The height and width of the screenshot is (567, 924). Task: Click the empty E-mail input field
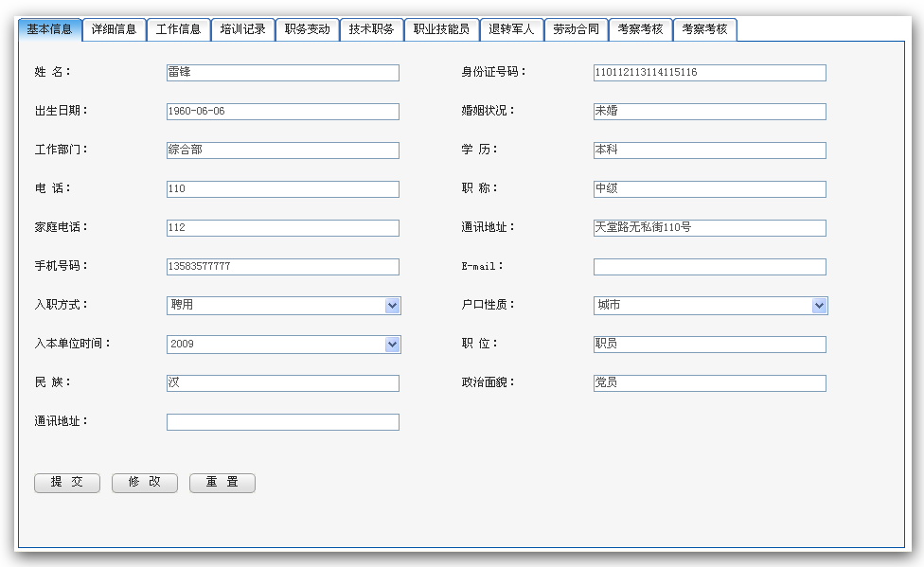[708, 266]
